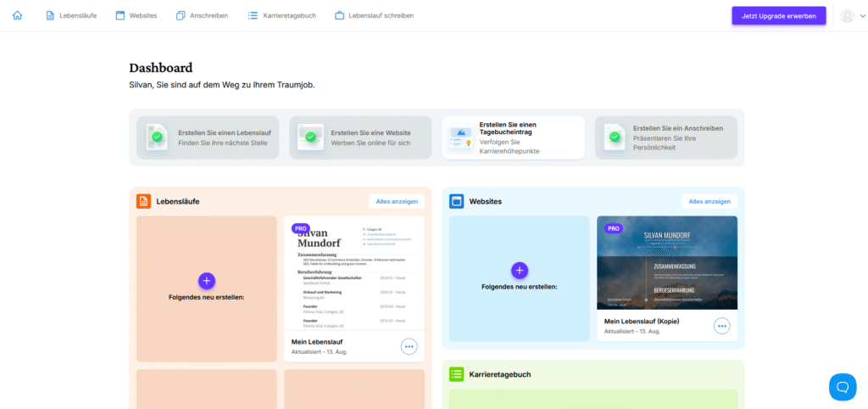Open the Lebensläufe navigation tab
Image resolution: width=868 pixels, height=409 pixels.
tap(71, 15)
